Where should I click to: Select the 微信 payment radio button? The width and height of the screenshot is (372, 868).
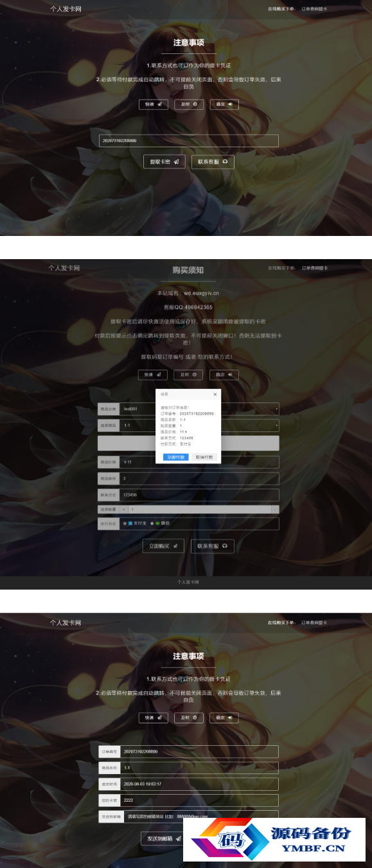(x=152, y=523)
